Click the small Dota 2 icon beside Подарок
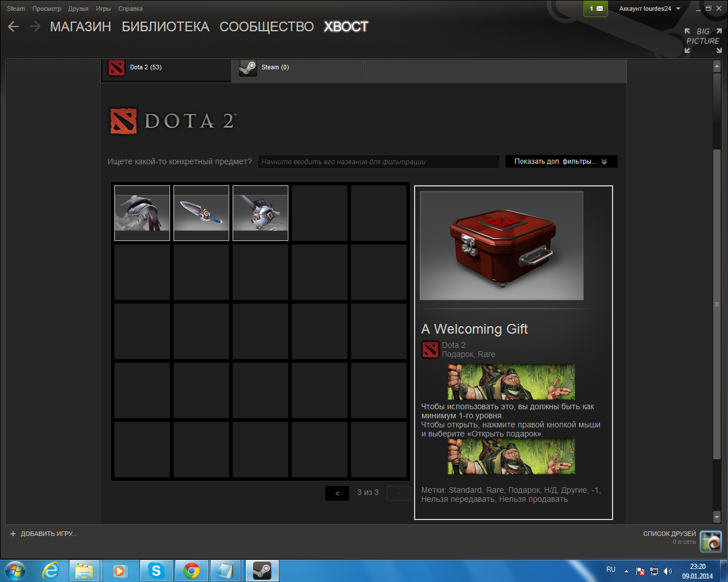 pos(430,350)
